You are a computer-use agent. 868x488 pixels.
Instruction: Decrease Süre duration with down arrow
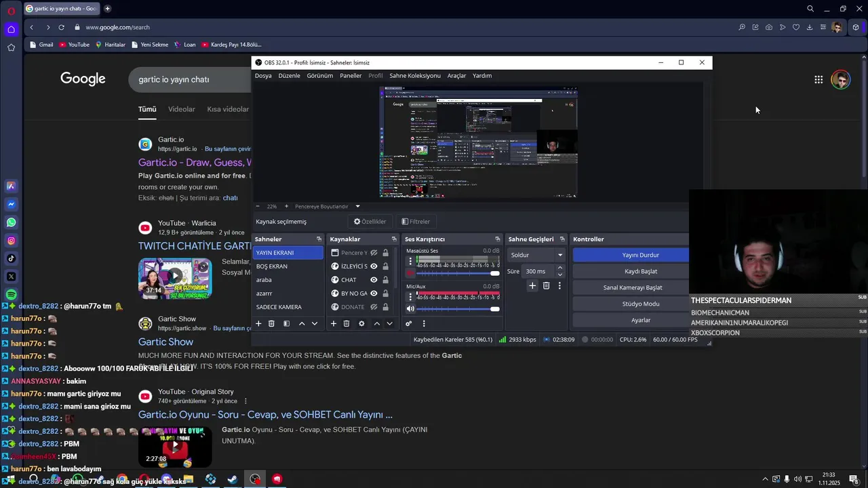click(x=559, y=274)
